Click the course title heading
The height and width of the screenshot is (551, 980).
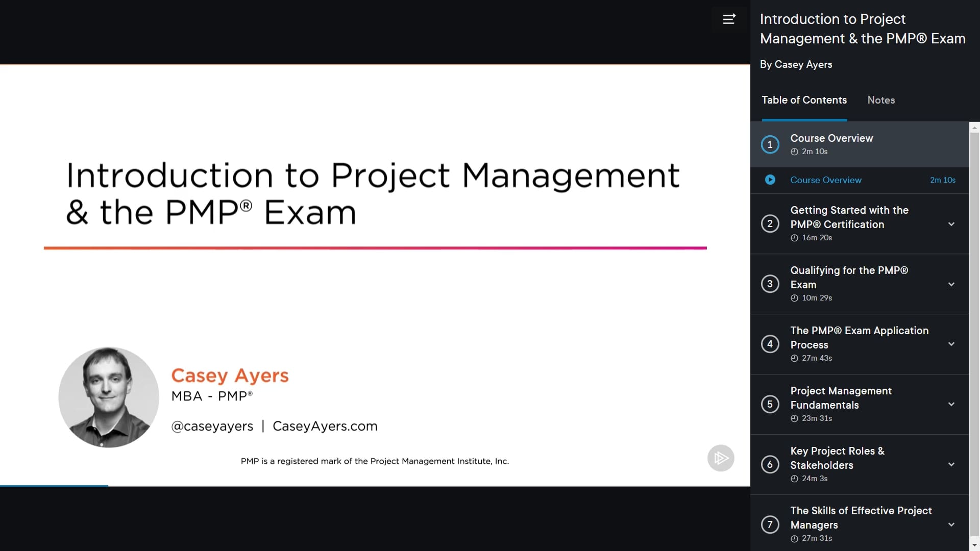point(863,28)
